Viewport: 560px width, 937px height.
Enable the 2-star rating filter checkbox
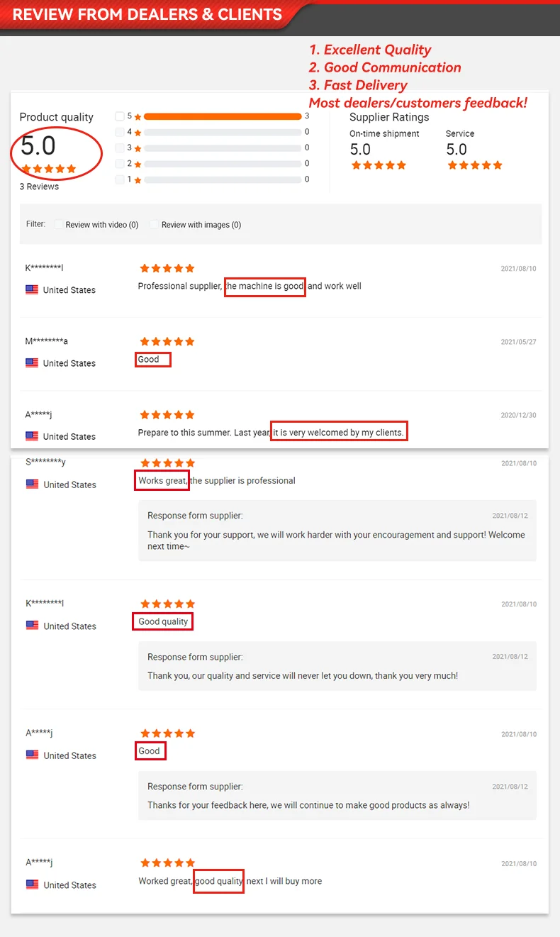pyautogui.click(x=120, y=163)
